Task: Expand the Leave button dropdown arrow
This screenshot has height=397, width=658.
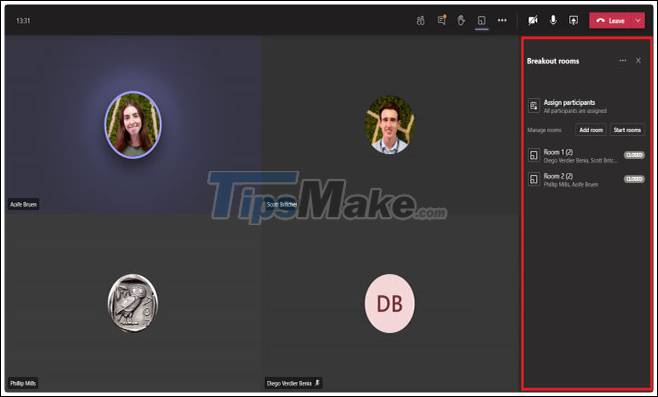Action: point(638,21)
